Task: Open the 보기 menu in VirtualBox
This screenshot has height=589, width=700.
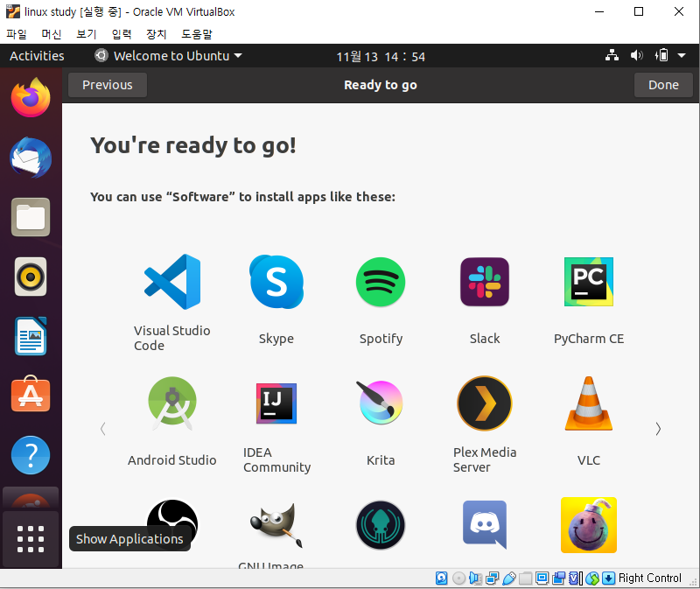Action: pyautogui.click(x=86, y=34)
